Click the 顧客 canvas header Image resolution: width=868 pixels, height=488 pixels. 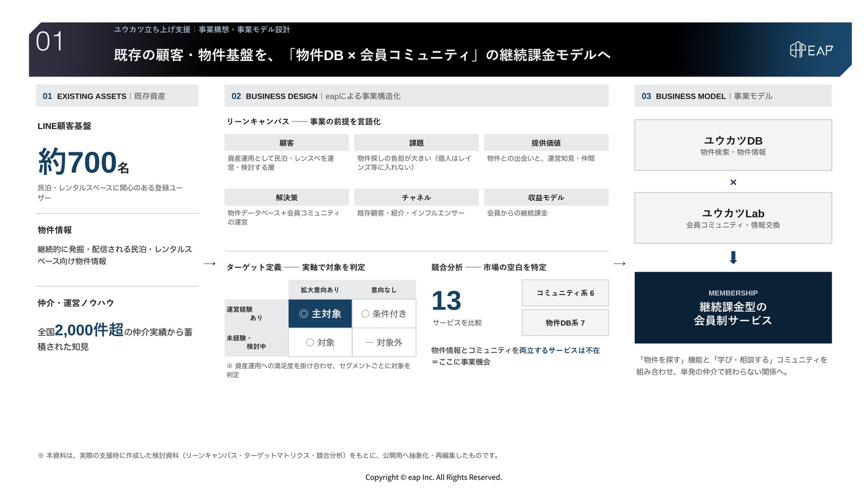click(286, 143)
